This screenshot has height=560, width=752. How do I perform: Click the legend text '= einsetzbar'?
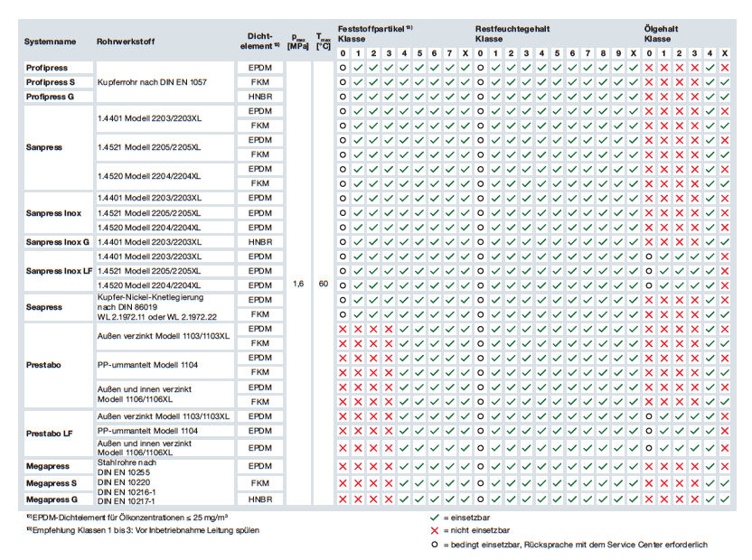pyautogui.click(x=466, y=518)
